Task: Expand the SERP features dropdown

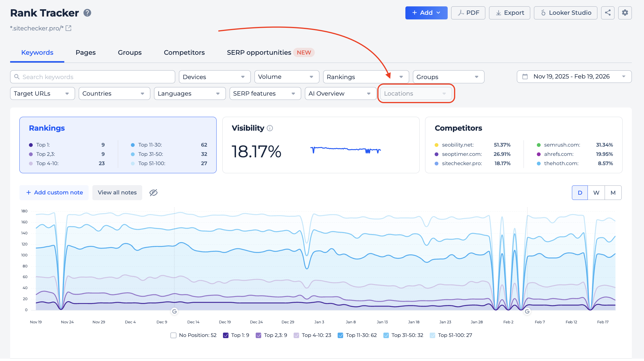Action: click(x=265, y=94)
